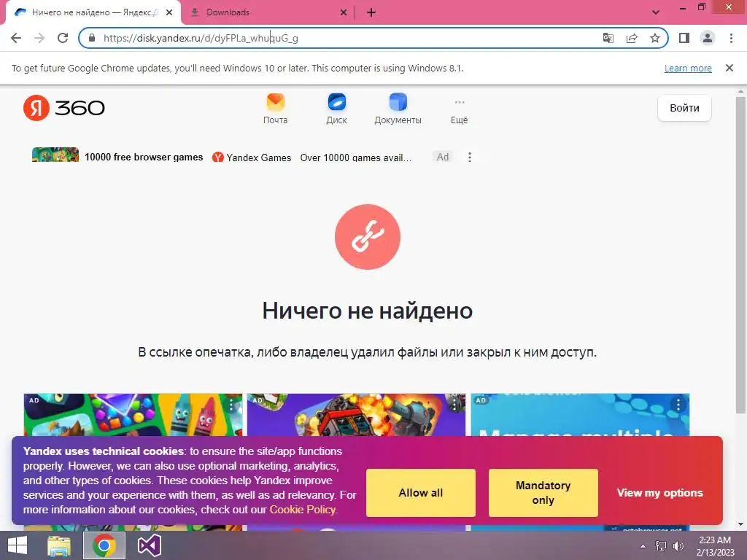Open the network tray icon
Screen dimensions: 747x560
661,546
